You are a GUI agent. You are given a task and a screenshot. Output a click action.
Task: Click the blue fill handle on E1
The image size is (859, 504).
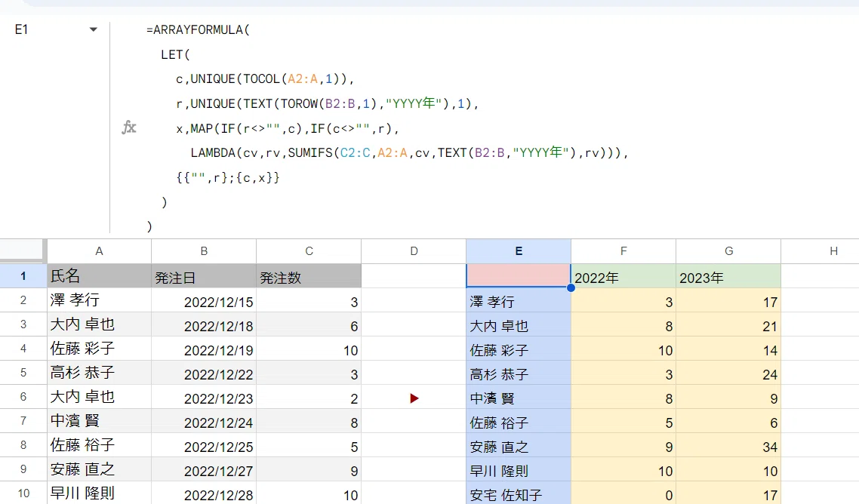click(x=571, y=287)
